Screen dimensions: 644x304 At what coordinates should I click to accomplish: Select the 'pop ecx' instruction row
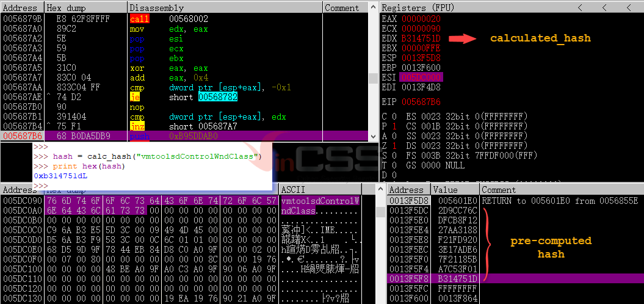(184, 48)
